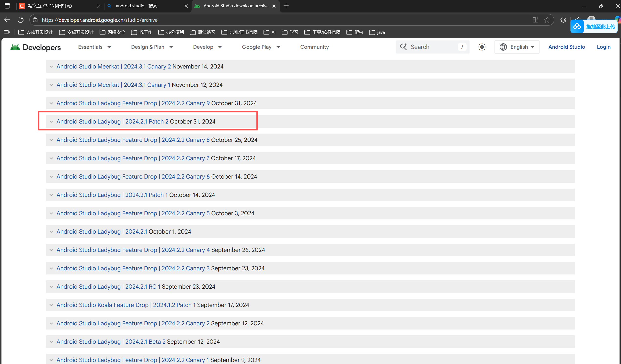Screen dimensions: 621x364
Task: Open Ladybug Feature Drop 2024.2.2 Canary 5 link
Action: (x=133, y=213)
